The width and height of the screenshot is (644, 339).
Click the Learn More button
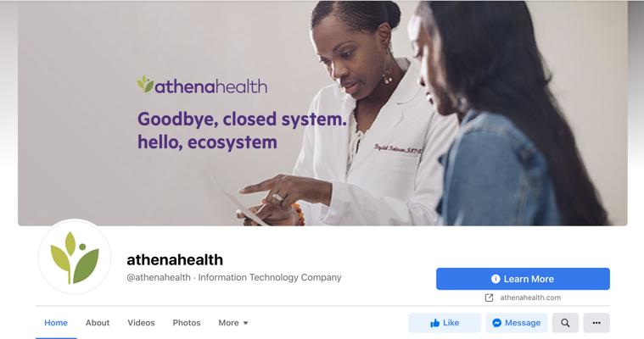click(x=523, y=279)
